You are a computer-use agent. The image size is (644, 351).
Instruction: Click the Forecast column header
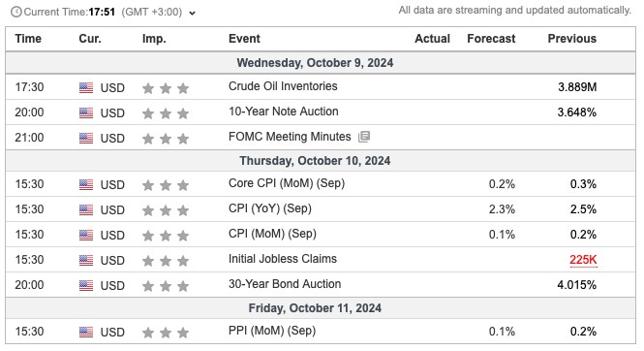pos(491,39)
